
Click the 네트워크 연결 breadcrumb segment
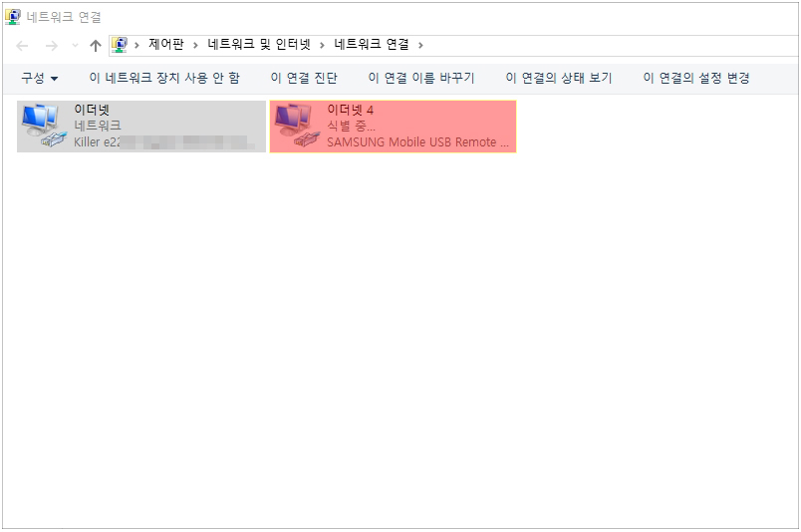click(x=372, y=45)
